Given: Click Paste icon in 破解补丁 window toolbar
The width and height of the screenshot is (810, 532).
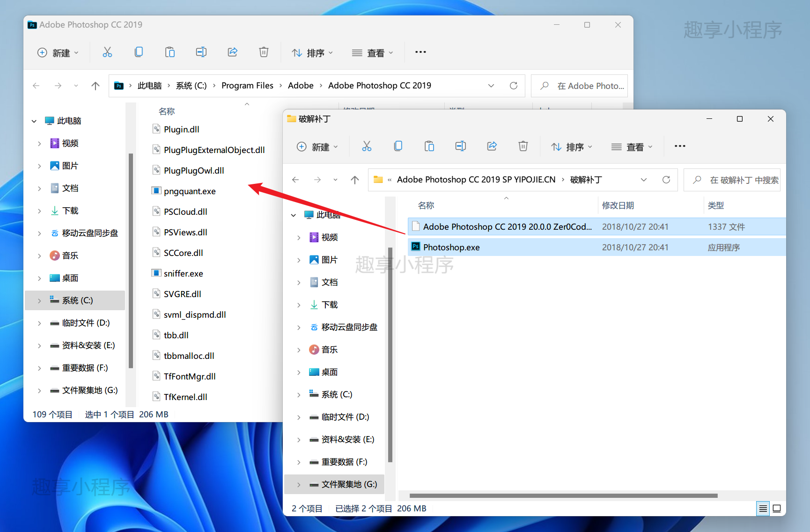Looking at the screenshot, I should pos(429,146).
